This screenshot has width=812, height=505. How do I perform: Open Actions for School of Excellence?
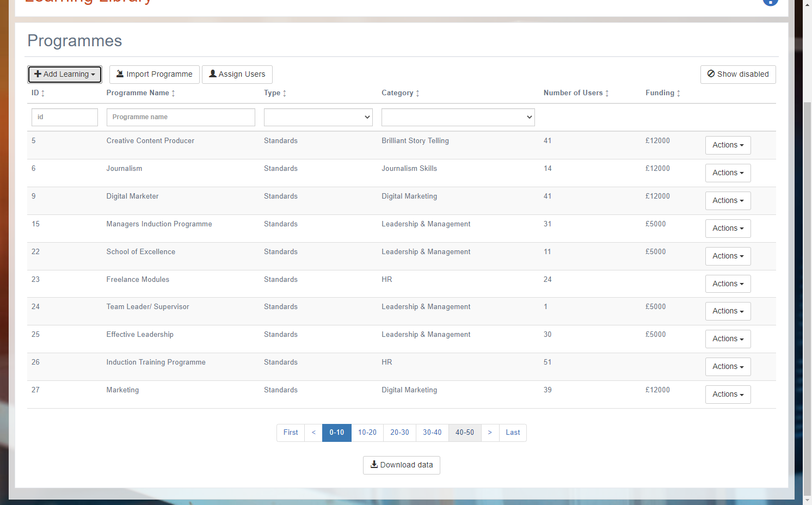point(728,256)
